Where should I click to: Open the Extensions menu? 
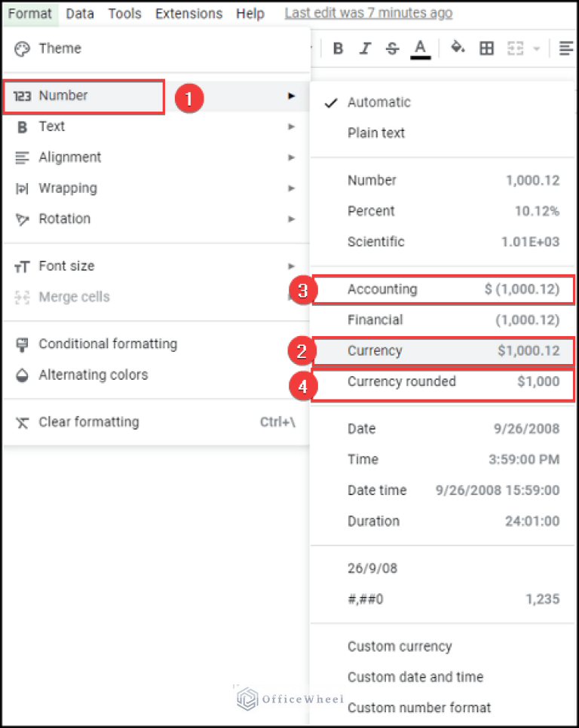(x=188, y=13)
